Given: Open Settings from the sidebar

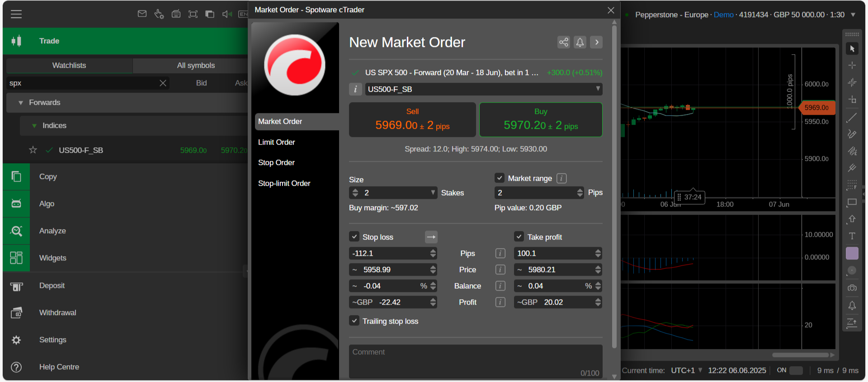Looking at the screenshot, I should pos(125,340).
